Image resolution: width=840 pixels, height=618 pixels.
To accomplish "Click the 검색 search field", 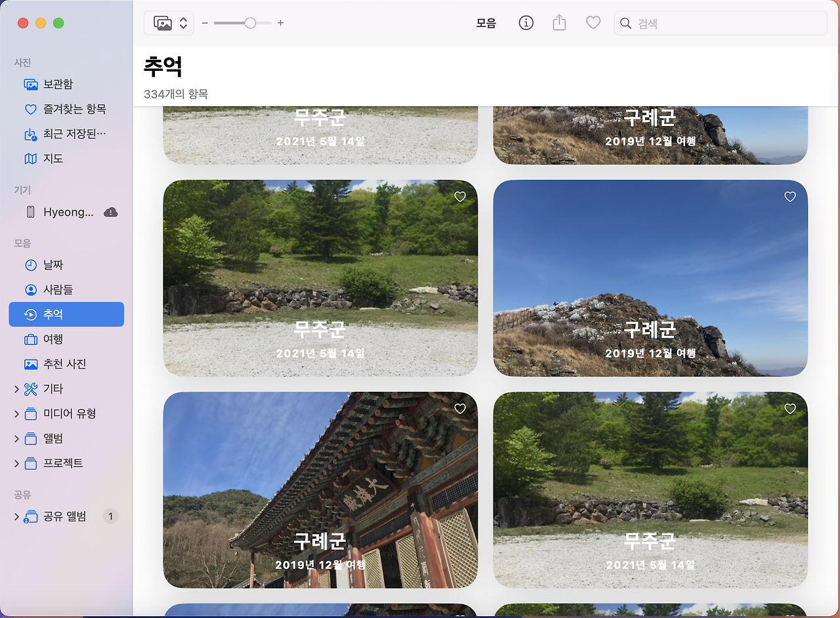I will (x=721, y=23).
